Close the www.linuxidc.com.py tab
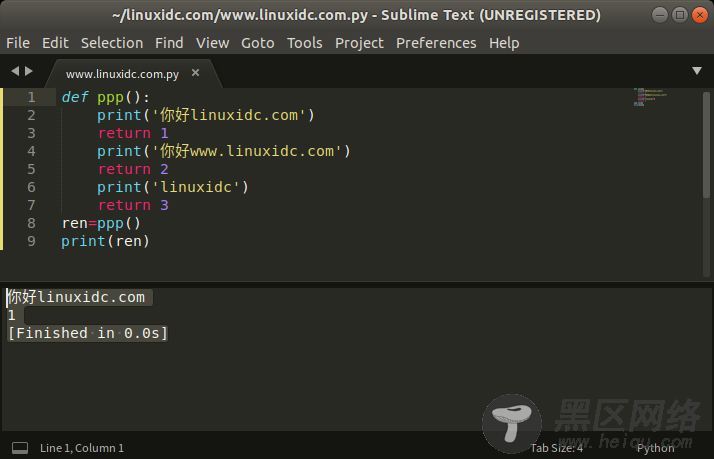The height and width of the screenshot is (459, 714). pos(195,72)
